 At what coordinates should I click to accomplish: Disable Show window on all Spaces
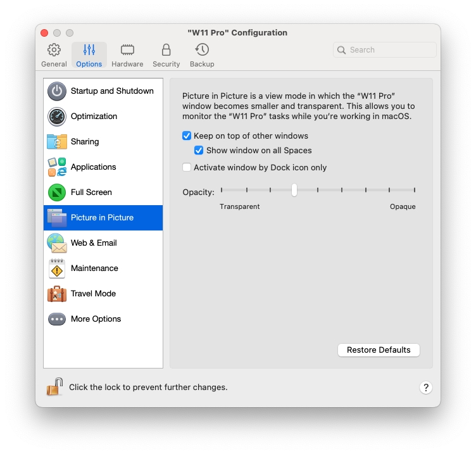pos(199,151)
